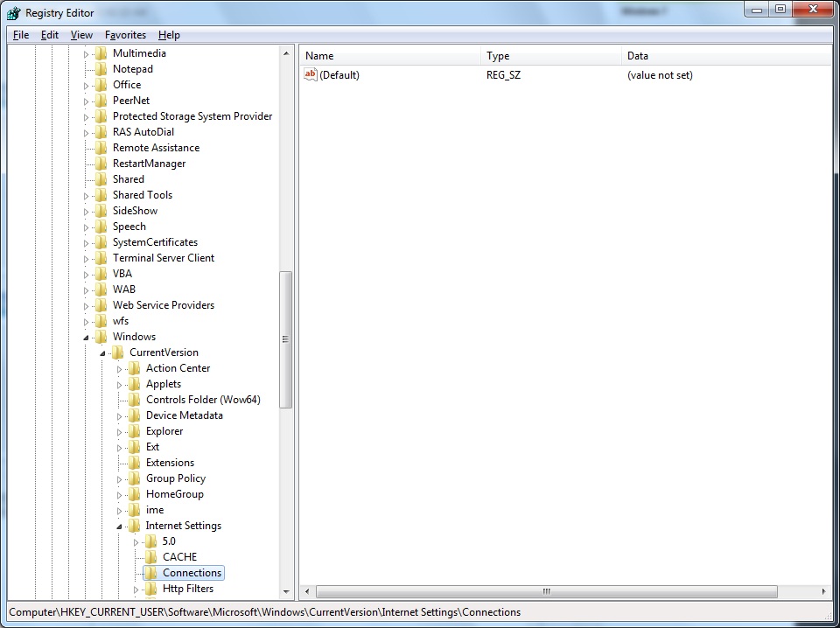Viewport: 840px width, 628px height.
Task: Click the RAS AutoDial folder icon
Action: [101, 132]
